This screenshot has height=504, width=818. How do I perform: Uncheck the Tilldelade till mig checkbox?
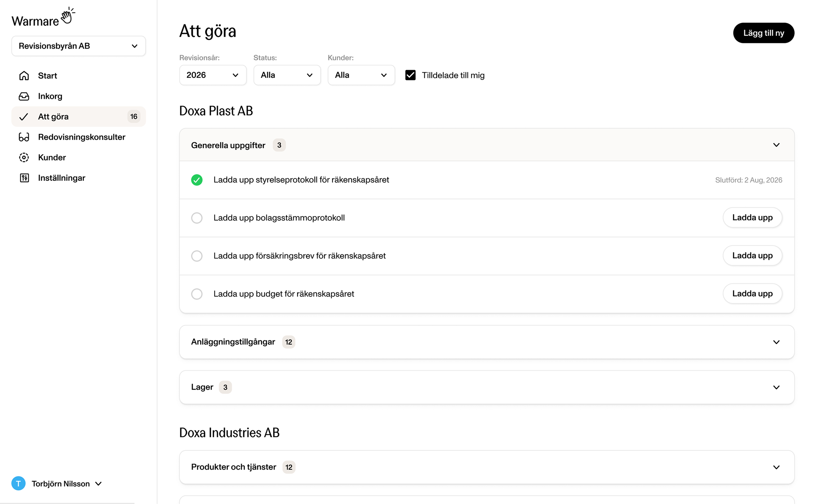pyautogui.click(x=410, y=75)
